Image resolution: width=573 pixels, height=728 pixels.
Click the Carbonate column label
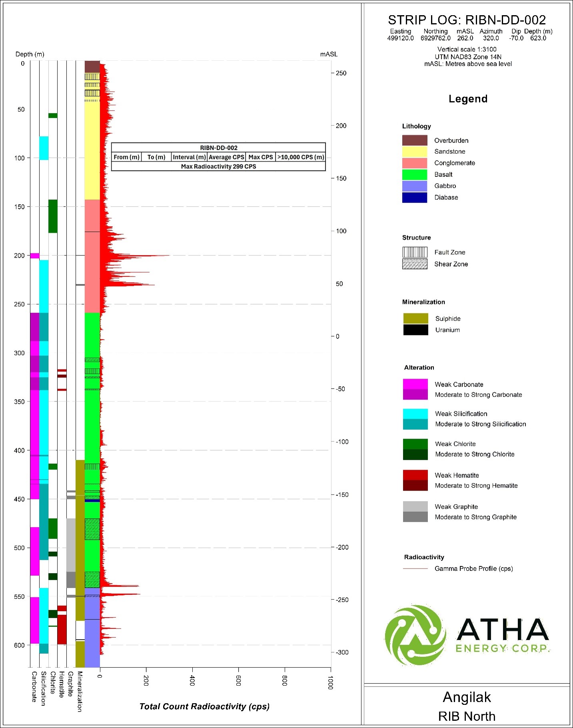click(34, 686)
